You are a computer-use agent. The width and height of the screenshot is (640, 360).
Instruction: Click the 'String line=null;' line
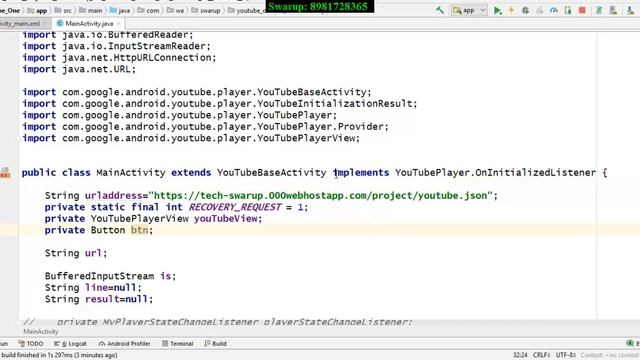tap(93, 287)
